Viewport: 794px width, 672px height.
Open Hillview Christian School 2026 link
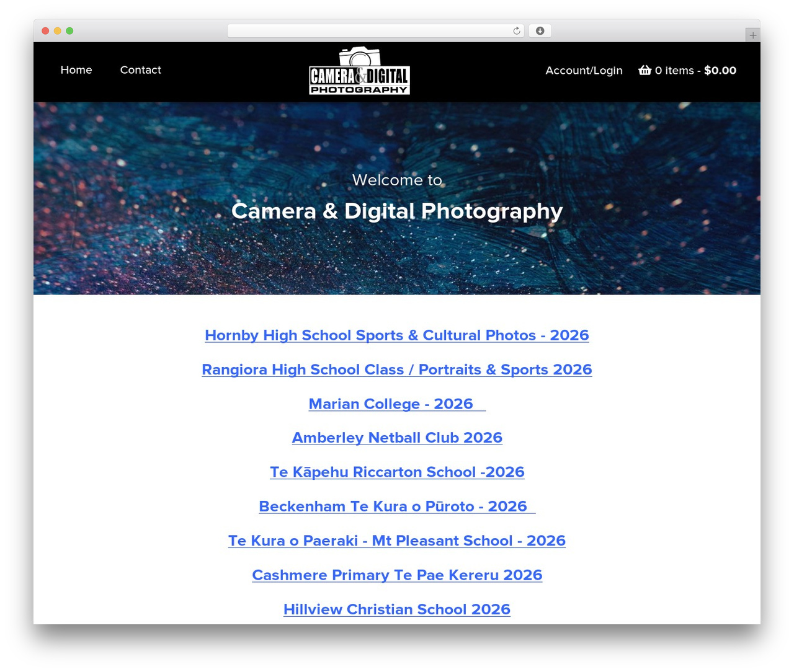pyautogui.click(x=397, y=609)
